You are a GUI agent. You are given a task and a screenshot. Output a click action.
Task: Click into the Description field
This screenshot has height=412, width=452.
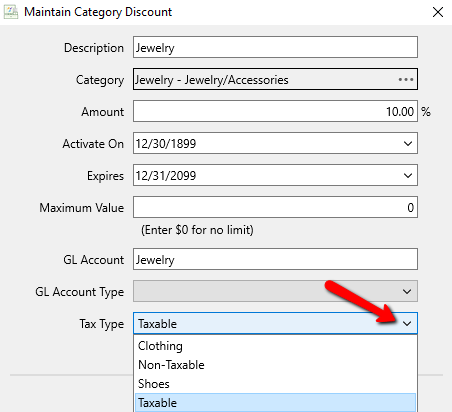coord(275,47)
